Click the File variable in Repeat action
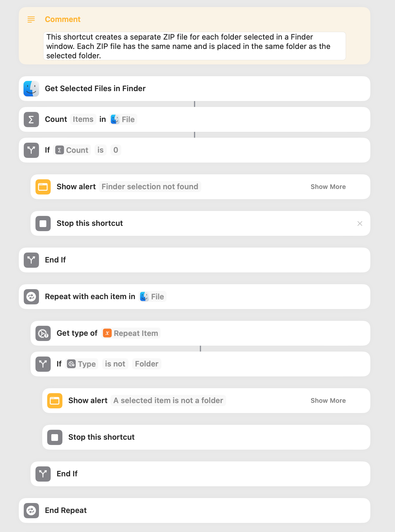Image resolution: width=395 pixels, height=532 pixels. click(x=152, y=296)
